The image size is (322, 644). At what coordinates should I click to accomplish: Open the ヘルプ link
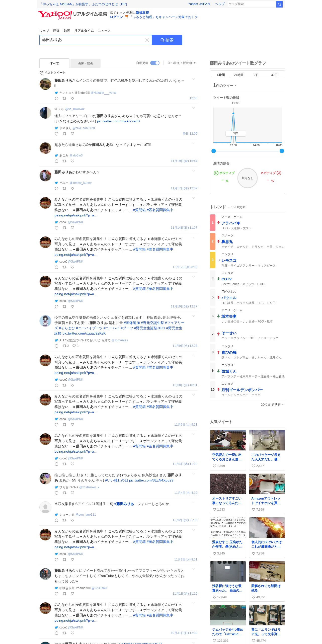[x=220, y=4]
